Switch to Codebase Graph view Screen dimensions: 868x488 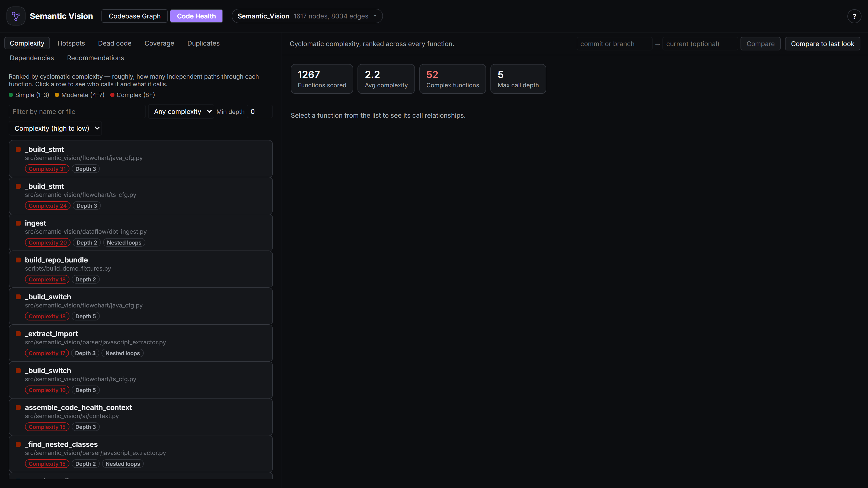tap(135, 16)
